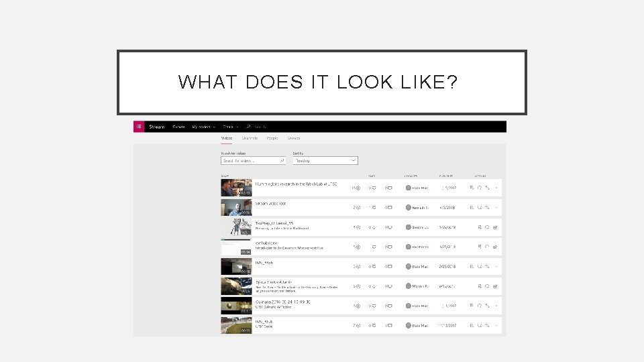644x362 pixels.
Task: Open the more actions ellipsis in the Hummingbird research row
Action: (x=496, y=188)
